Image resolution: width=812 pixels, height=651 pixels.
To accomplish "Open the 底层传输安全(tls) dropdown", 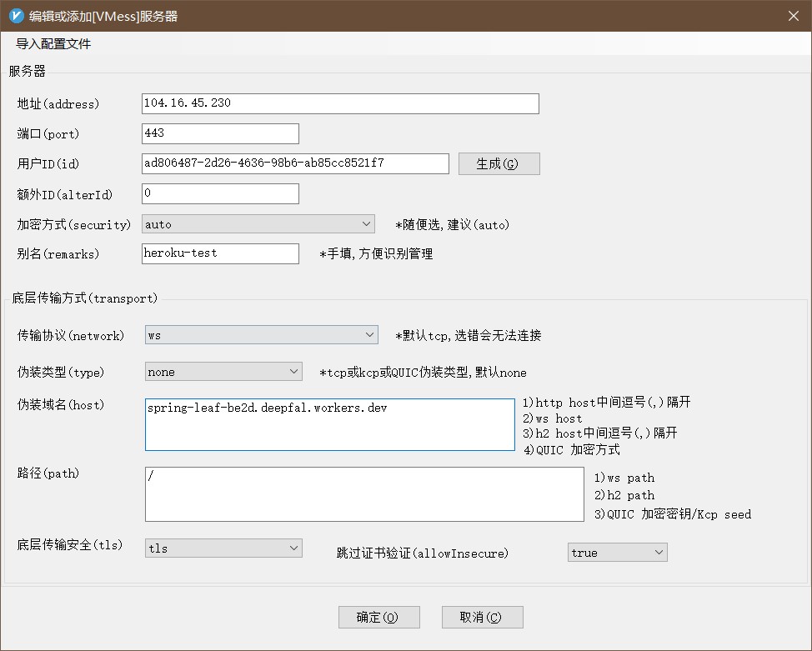I will 223,548.
